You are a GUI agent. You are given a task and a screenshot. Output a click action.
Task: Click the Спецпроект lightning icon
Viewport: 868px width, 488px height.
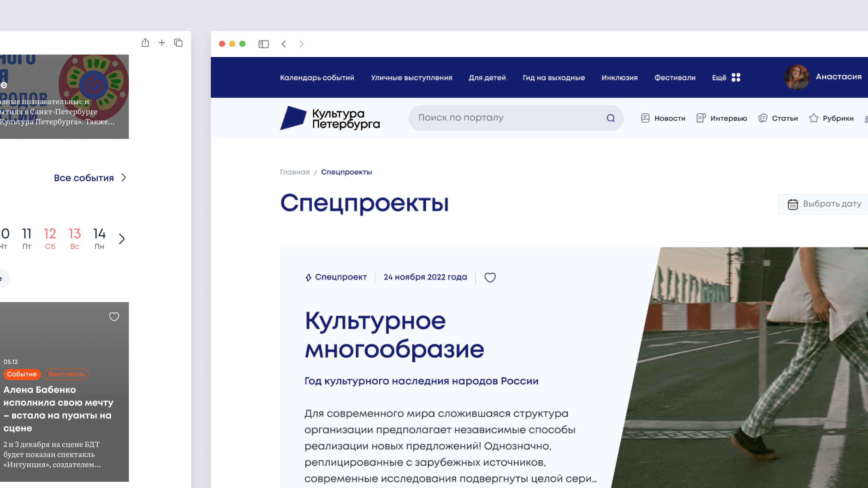pyautogui.click(x=308, y=278)
